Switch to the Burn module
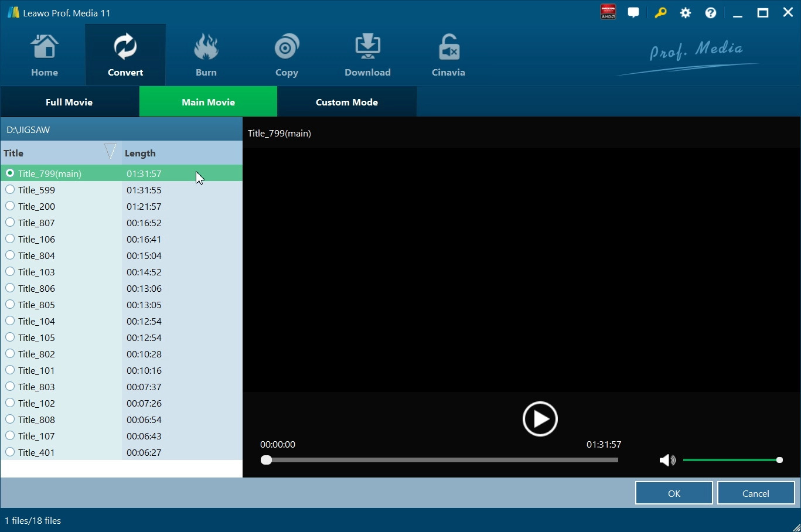 tap(206, 54)
